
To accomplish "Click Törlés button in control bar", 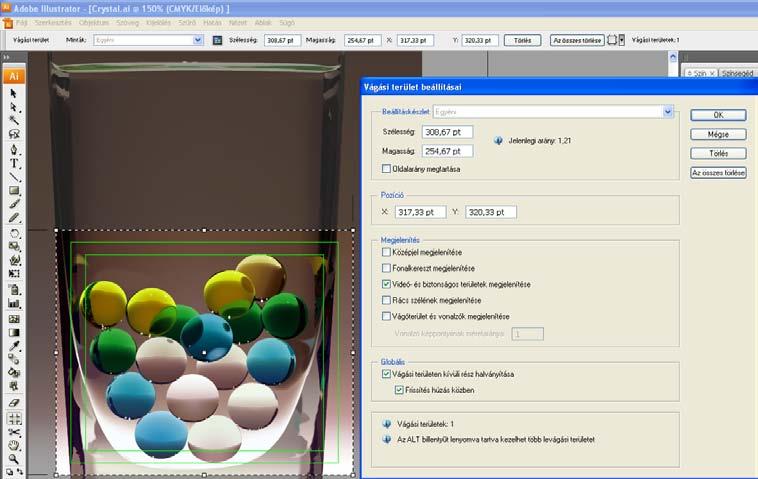I will point(522,41).
